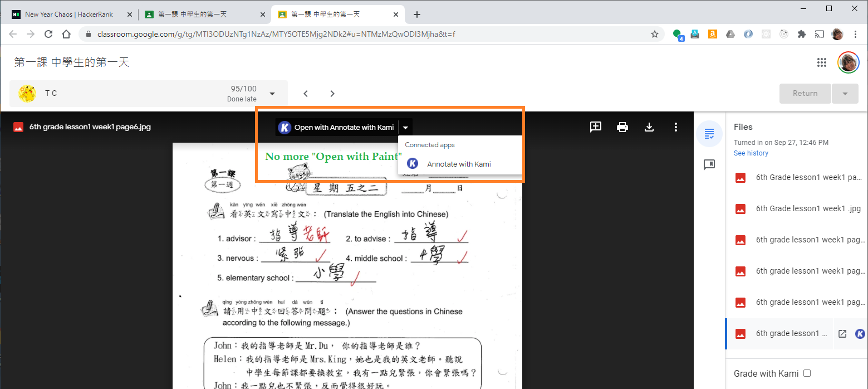Enable the Grade with Kami checkbox

807,373
